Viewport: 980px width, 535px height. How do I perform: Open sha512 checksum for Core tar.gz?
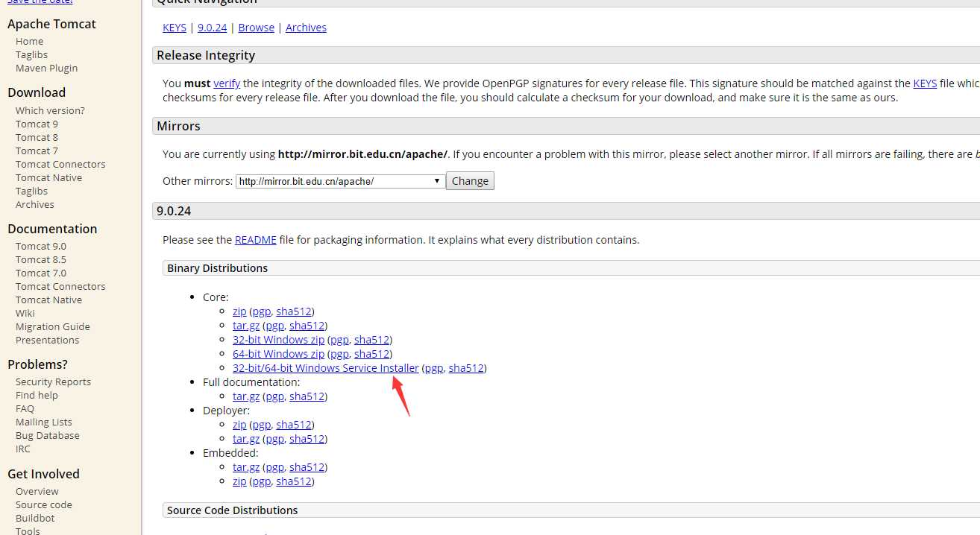point(307,326)
